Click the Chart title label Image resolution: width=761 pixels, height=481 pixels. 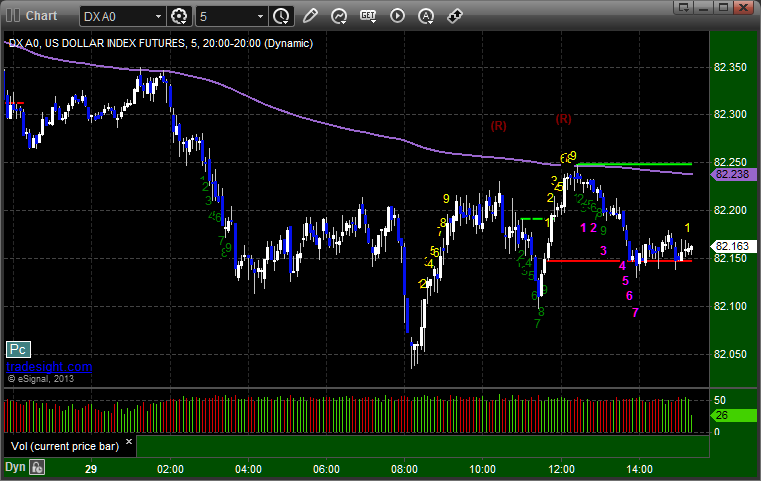41,16
